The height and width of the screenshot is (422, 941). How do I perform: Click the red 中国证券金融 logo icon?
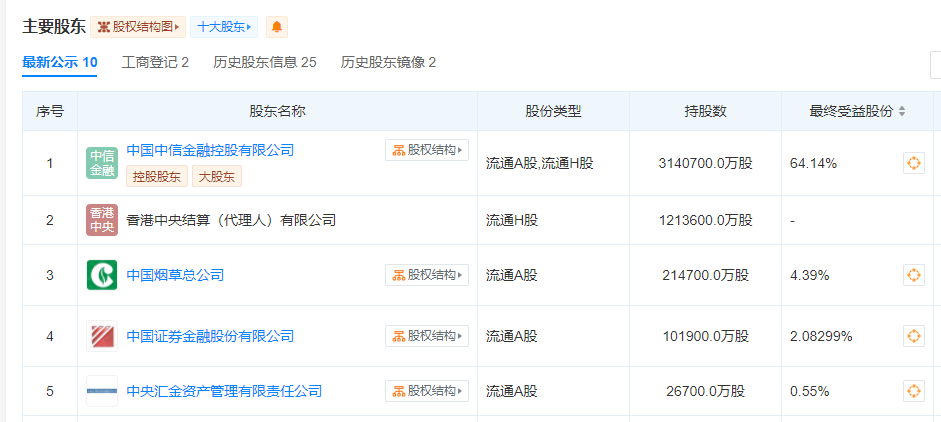pos(102,336)
